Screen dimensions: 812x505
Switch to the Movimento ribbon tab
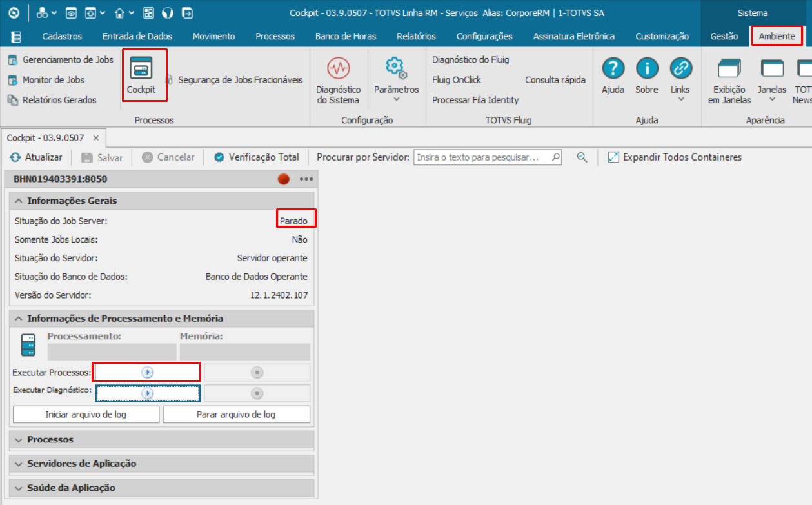pos(213,36)
